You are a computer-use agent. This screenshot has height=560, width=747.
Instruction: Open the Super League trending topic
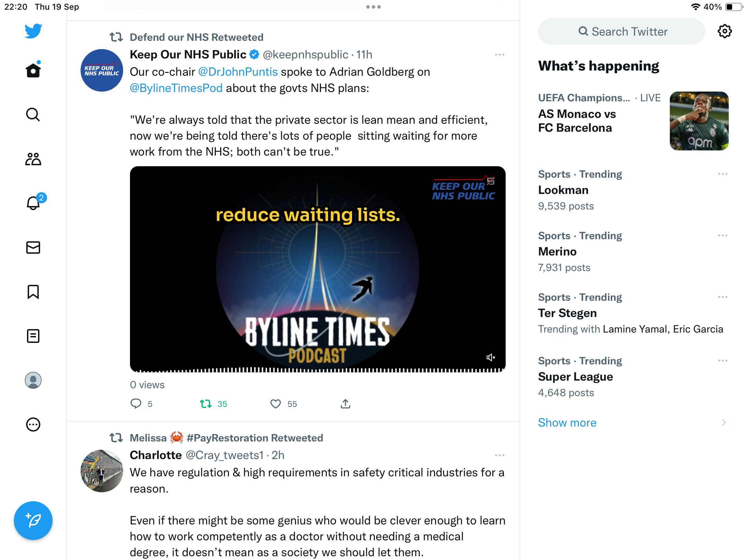pos(575,376)
